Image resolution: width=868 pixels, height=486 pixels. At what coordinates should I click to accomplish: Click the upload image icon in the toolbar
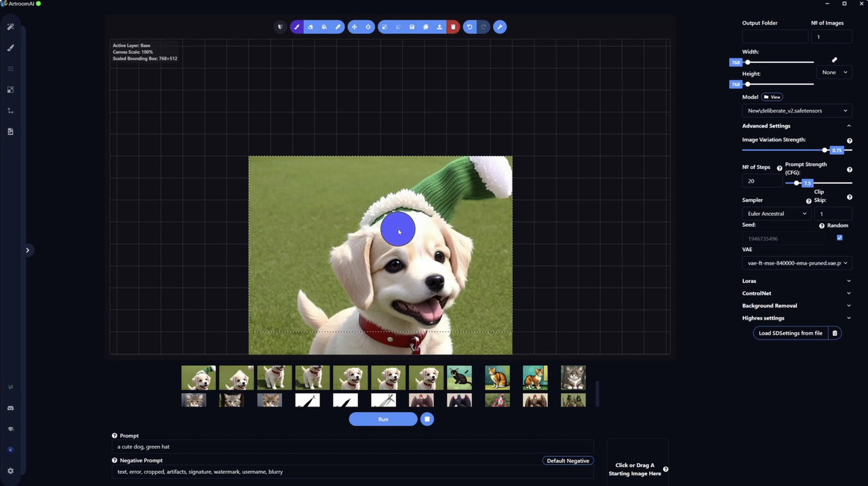(x=439, y=26)
